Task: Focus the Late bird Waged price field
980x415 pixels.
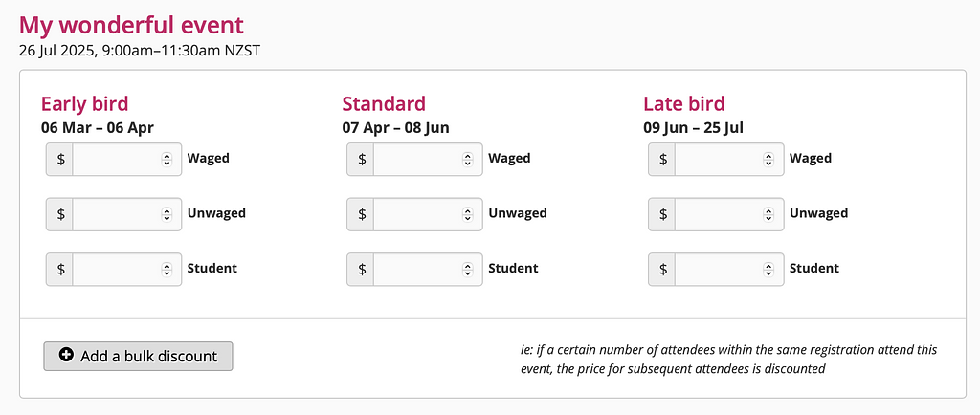Action: (x=729, y=159)
